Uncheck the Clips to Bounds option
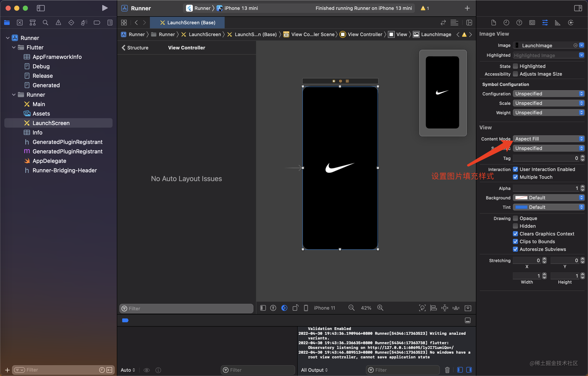The height and width of the screenshot is (376, 588). coord(516,241)
